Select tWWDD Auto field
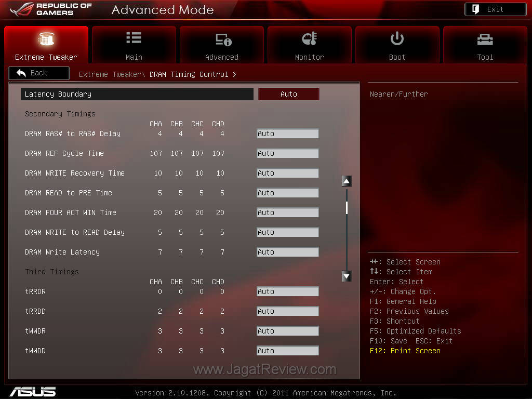The height and width of the screenshot is (399, 532). pos(288,351)
